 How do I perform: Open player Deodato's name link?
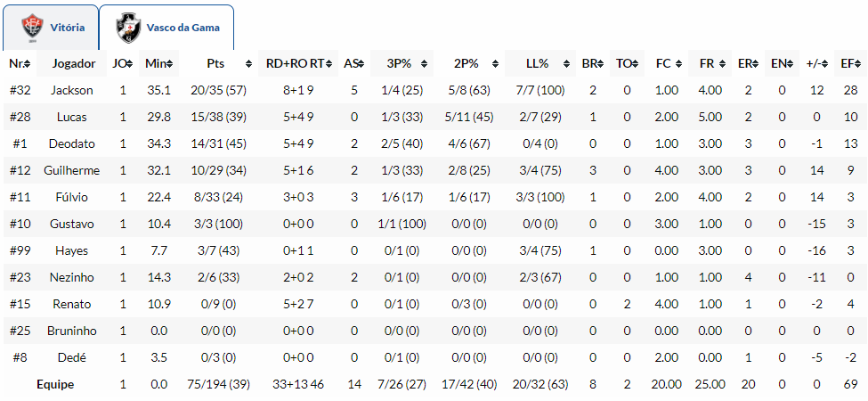coord(72,143)
